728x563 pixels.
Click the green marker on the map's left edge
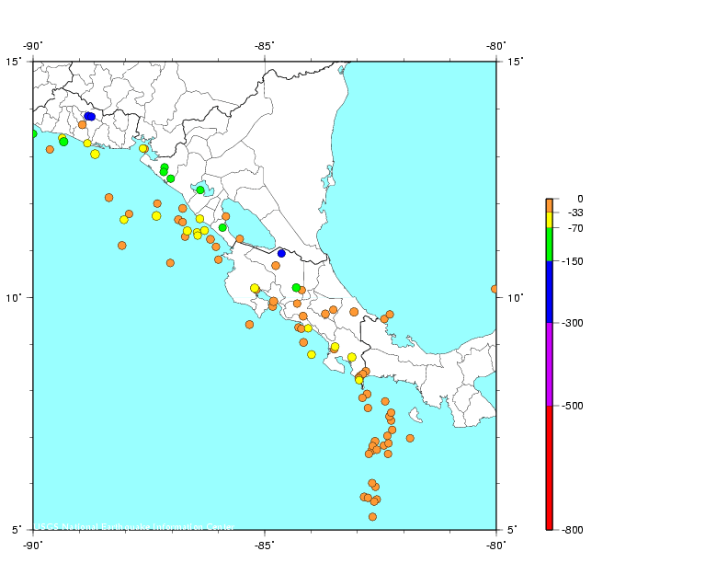tap(33, 133)
